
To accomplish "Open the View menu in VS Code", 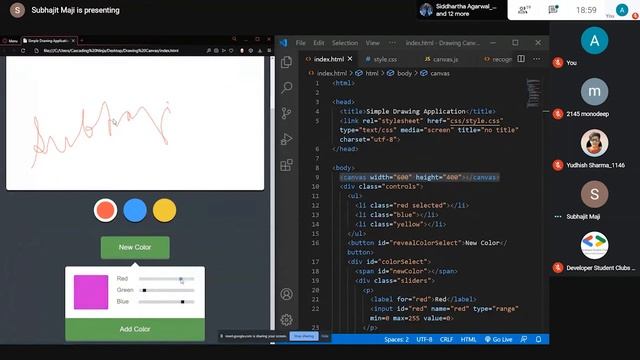I will pyautogui.click(x=372, y=43).
